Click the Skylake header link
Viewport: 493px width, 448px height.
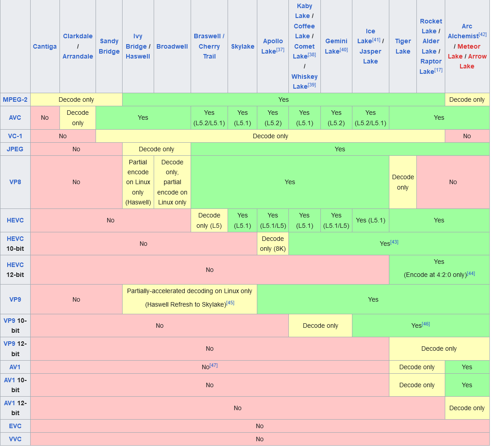pos(242,46)
